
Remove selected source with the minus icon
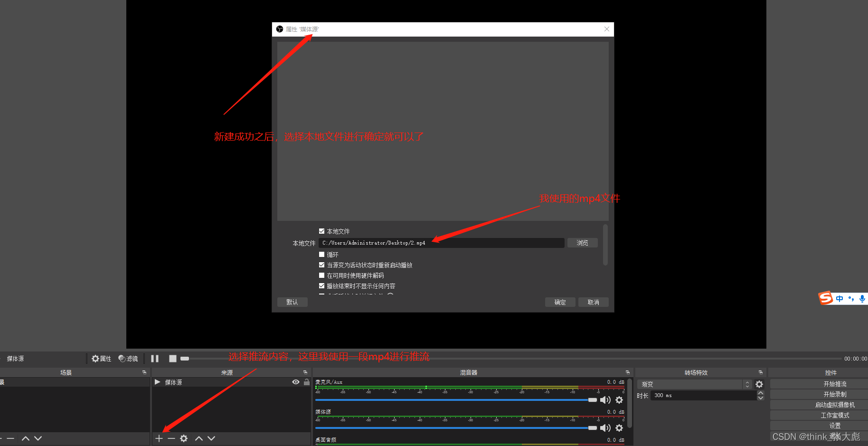click(171, 438)
